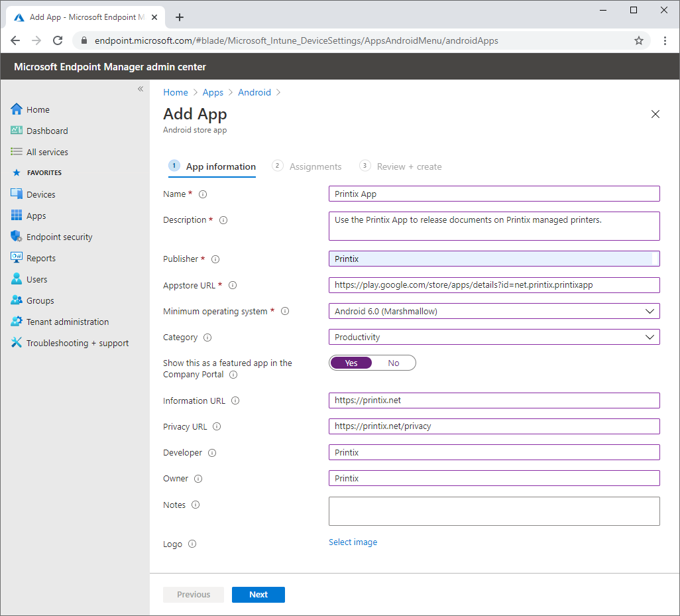Image resolution: width=680 pixels, height=616 pixels.
Task: Open the Troubleshooting + support tools icon
Action: point(17,343)
